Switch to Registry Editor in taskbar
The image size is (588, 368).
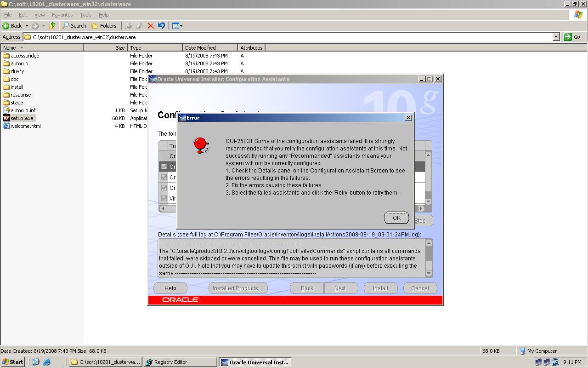coord(180,362)
